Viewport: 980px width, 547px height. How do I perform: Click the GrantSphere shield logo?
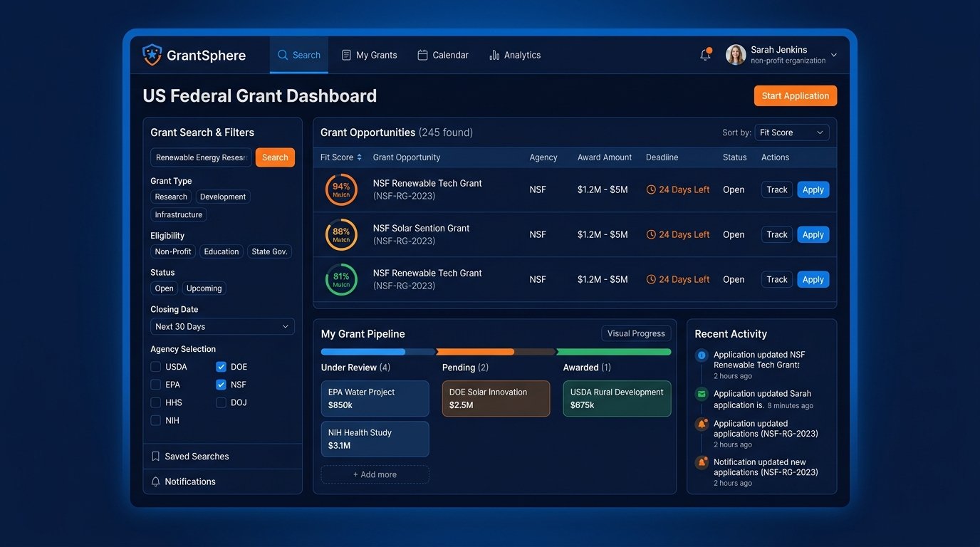[152, 55]
